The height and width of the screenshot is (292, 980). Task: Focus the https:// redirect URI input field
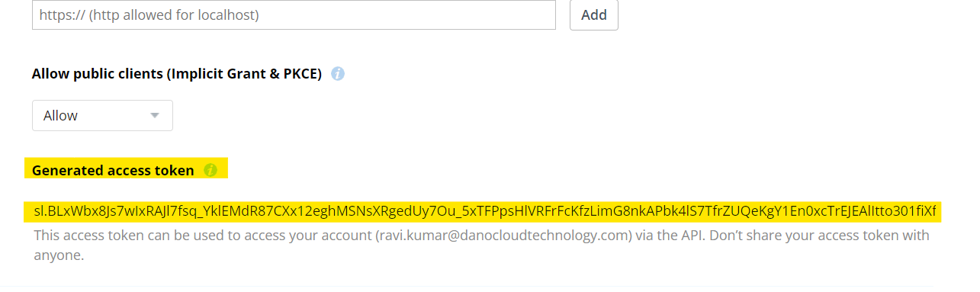pyautogui.click(x=294, y=14)
